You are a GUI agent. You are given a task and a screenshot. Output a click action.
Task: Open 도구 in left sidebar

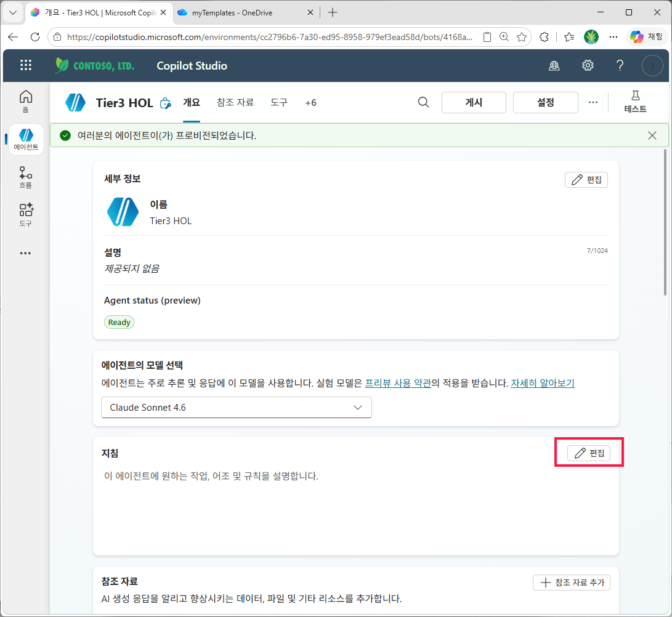[26, 215]
